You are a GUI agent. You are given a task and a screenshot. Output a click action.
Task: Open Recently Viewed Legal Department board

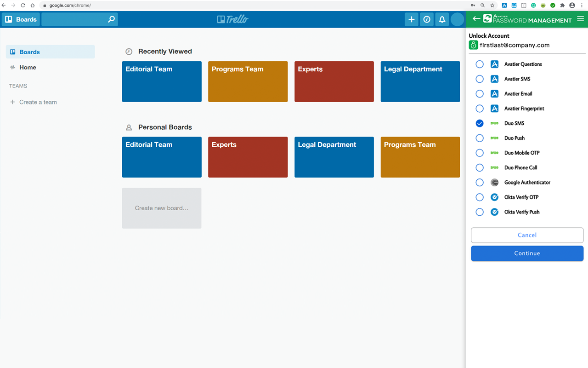click(420, 81)
